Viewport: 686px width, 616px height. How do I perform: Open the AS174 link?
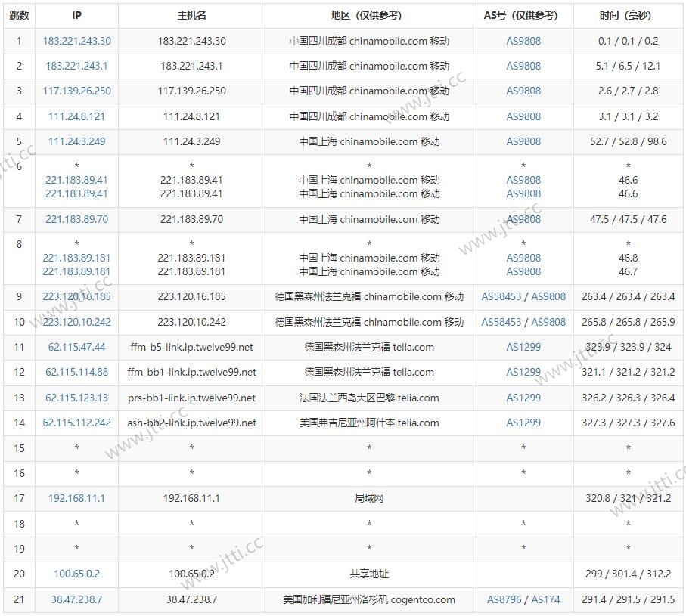pyautogui.click(x=545, y=599)
